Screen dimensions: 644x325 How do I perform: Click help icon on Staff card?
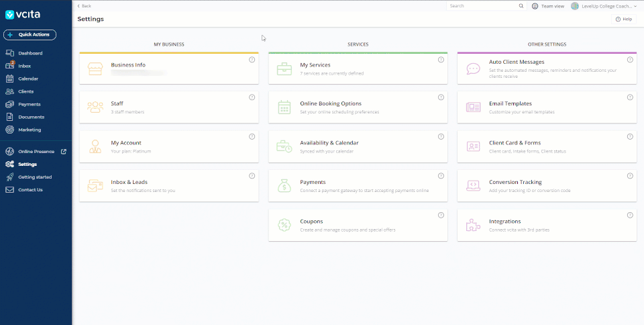point(252,97)
